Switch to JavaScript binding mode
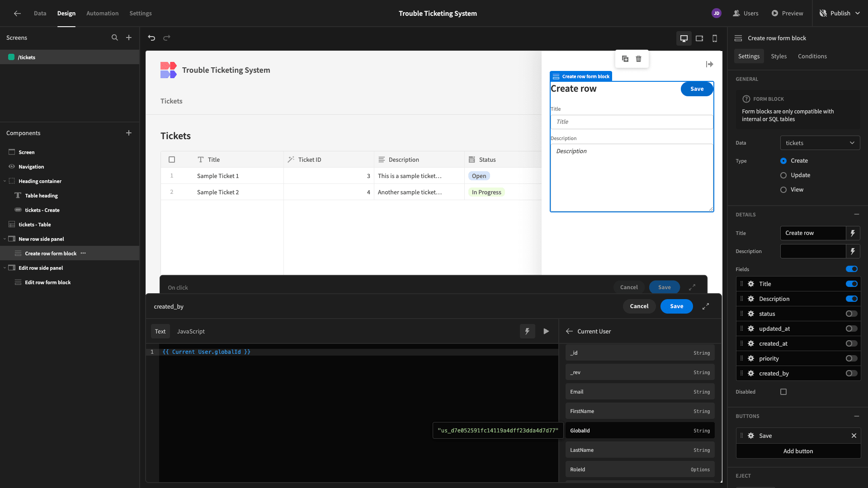The image size is (868, 488). click(191, 332)
